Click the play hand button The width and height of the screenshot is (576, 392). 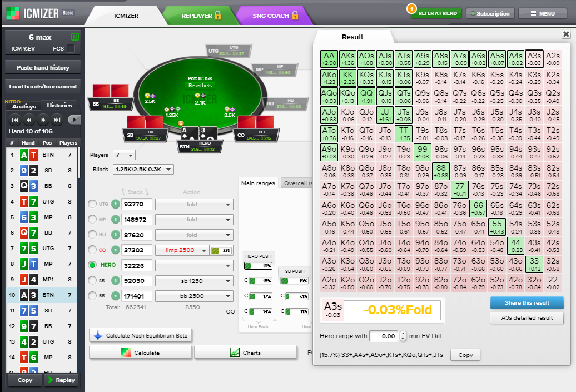tap(74, 120)
